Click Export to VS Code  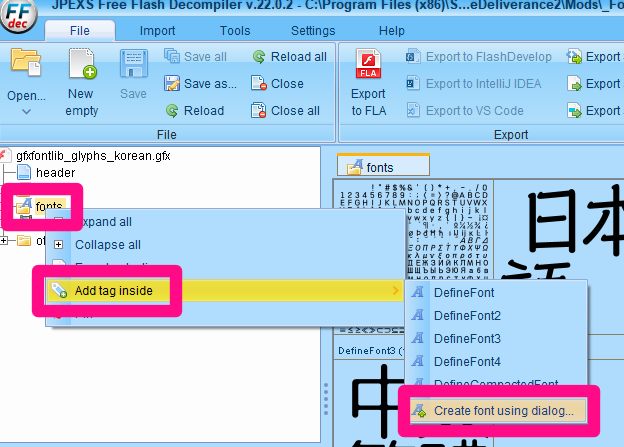click(464, 111)
